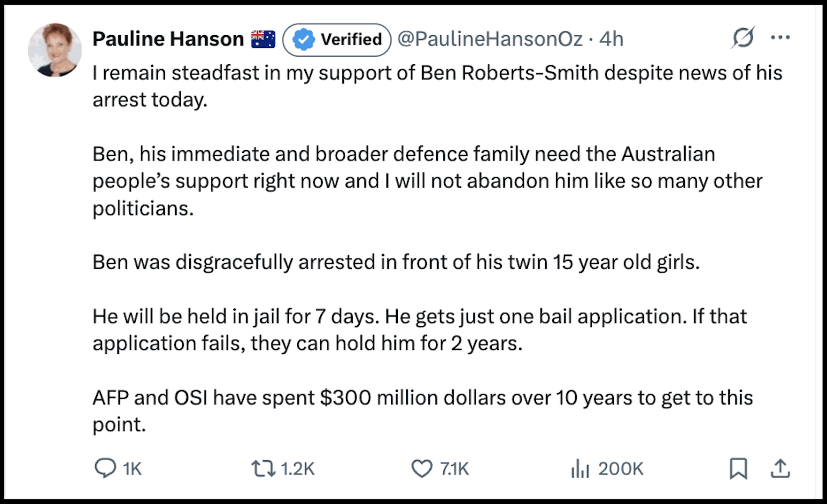The height and width of the screenshot is (504, 827).
Task: Like the tweet with the heart icon
Action: pos(422,468)
